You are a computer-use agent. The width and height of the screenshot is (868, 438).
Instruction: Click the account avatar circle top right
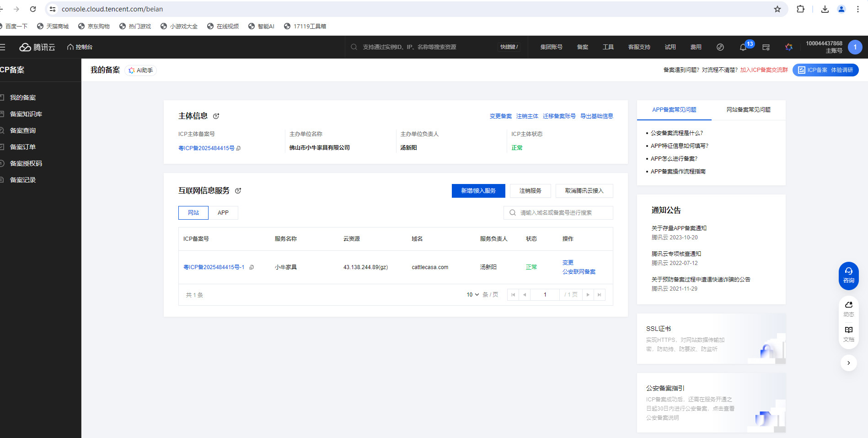click(x=855, y=47)
